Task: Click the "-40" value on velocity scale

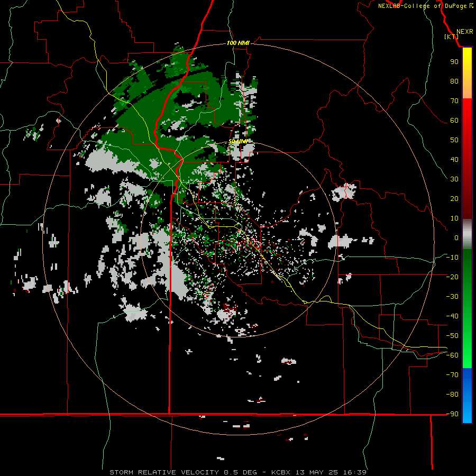Action: [452, 316]
